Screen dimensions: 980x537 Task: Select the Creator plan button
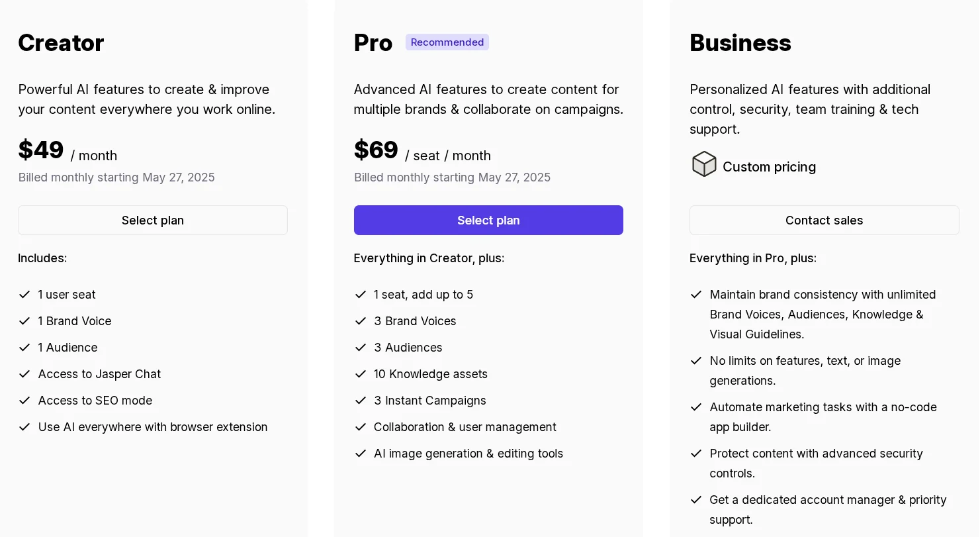click(153, 220)
